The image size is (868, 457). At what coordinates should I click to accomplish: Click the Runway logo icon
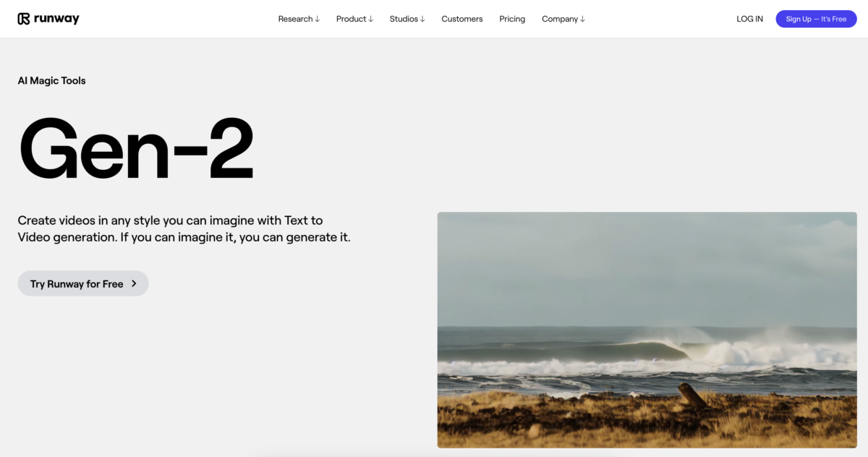click(x=24, y=19)
